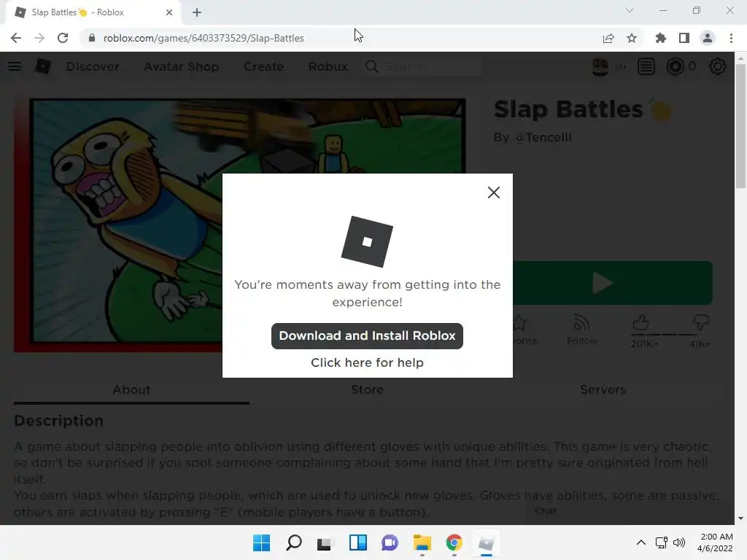Open the user avatar profile icon
Screen dimensions: 747x560
pos(600,66)
